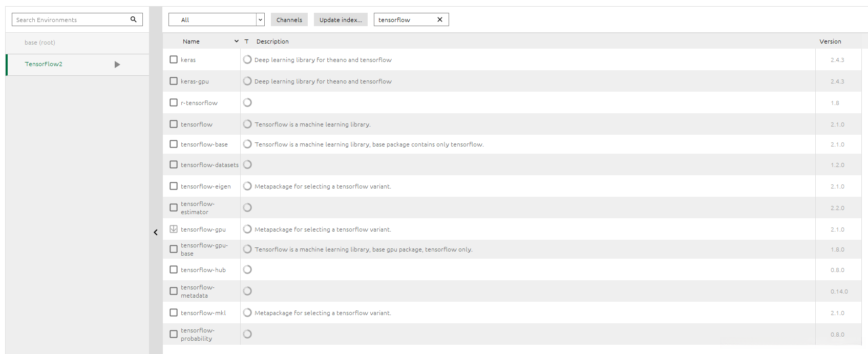
Task: Open the Channels dialog
Action: click(x=289, y=19)
